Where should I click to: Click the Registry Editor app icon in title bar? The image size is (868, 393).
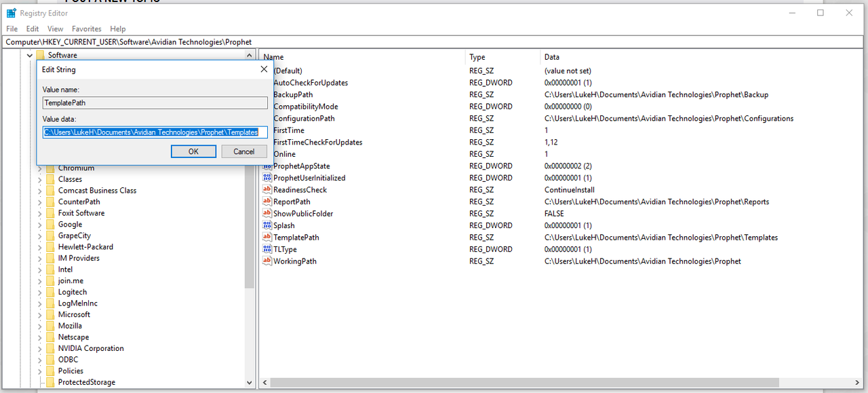click(x=12, y=13)
